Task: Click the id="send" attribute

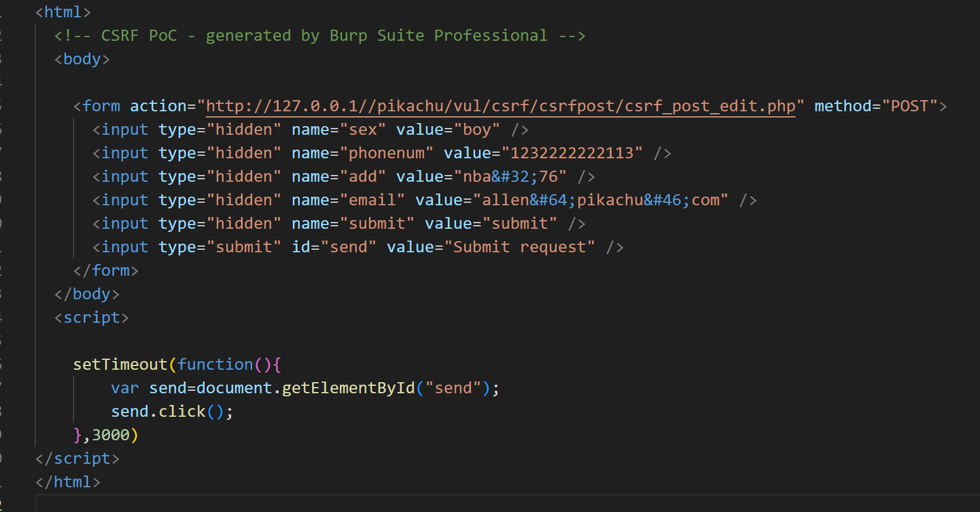Action: (334, 247)
